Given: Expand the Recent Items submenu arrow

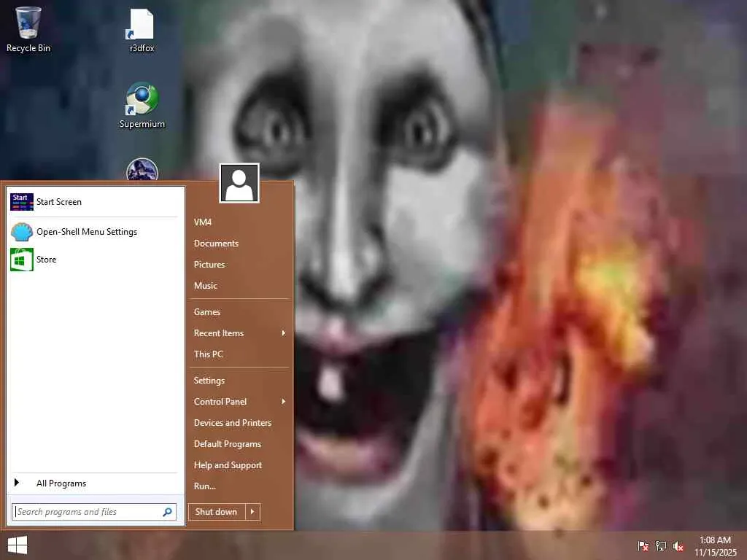Looking at the screenshot, I should pos(284,333).
